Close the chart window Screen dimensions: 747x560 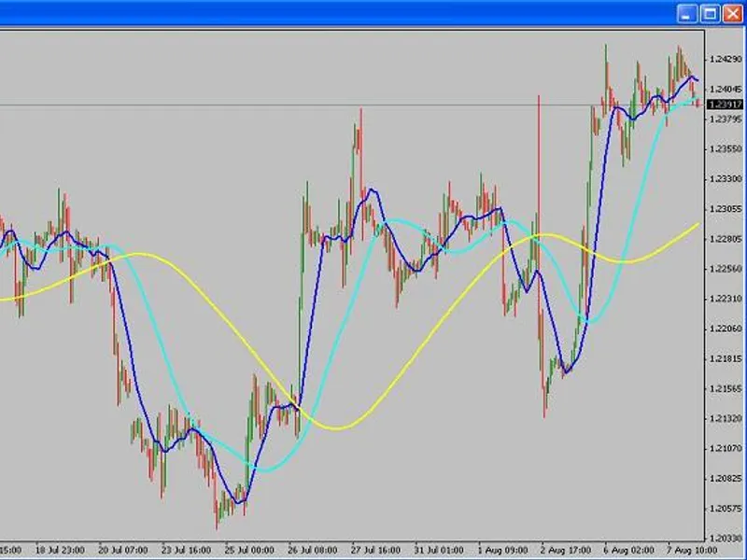[x=733, y=13]
